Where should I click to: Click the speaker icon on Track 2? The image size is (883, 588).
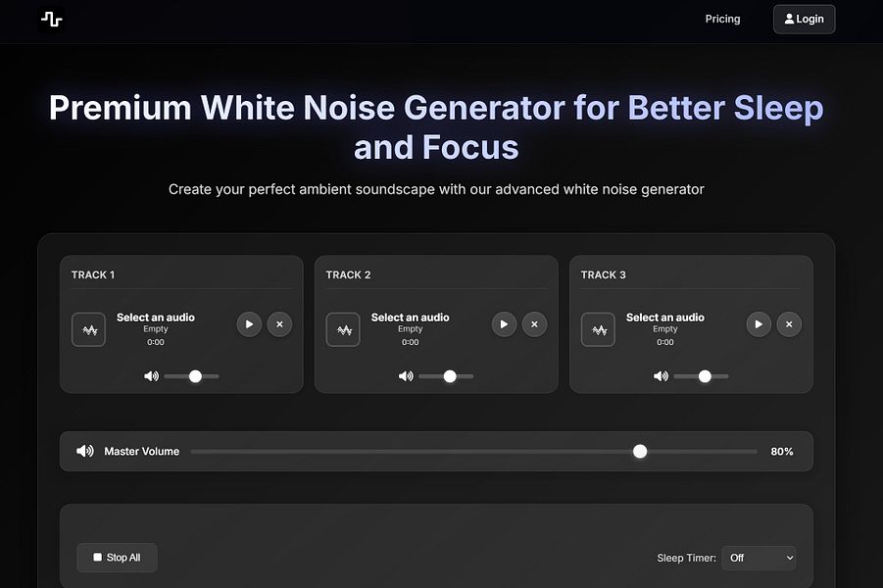406,375
